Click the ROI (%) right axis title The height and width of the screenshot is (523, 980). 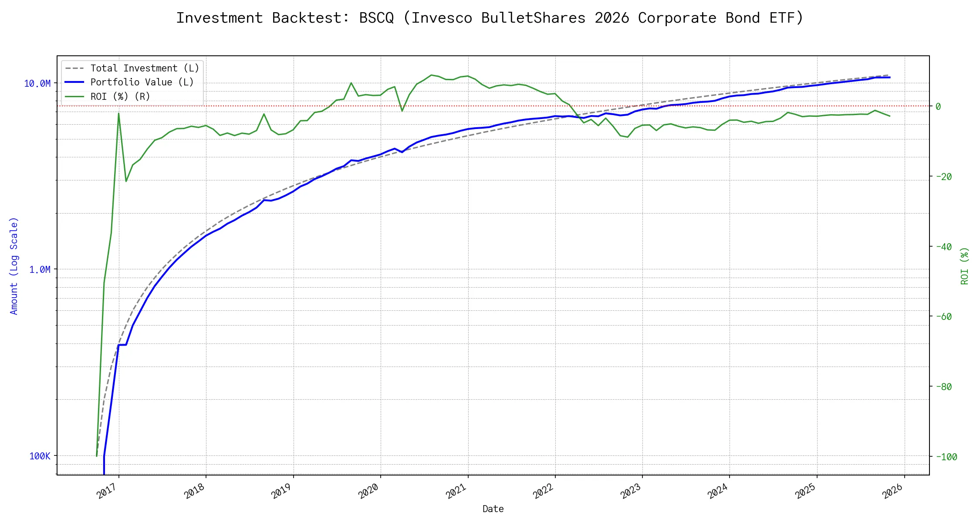[x=965, y=266]
